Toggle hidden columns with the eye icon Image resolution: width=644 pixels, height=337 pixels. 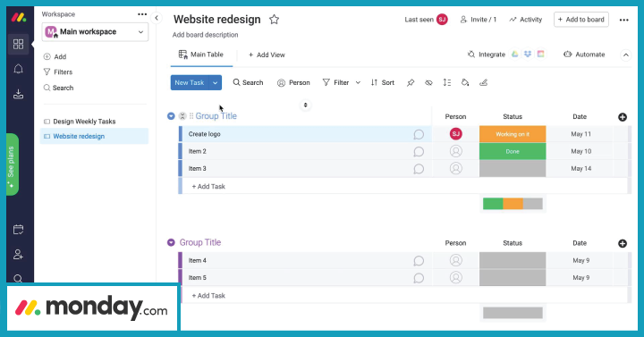click(428, 82)
